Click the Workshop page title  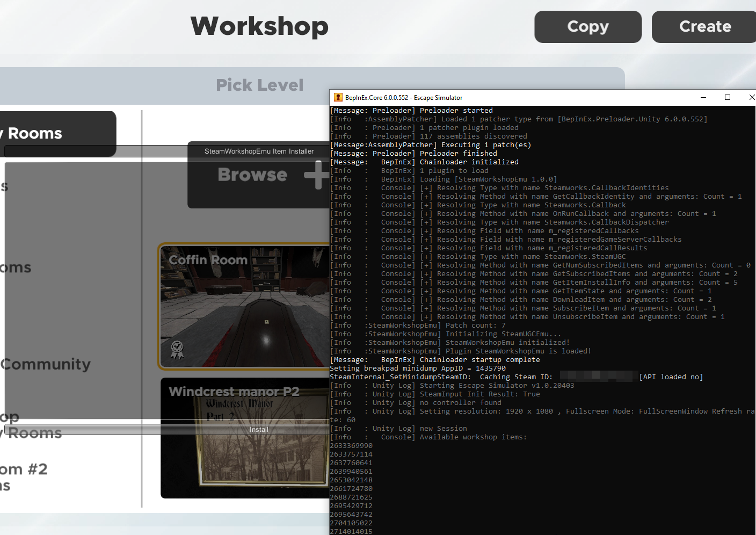(259, 26)
